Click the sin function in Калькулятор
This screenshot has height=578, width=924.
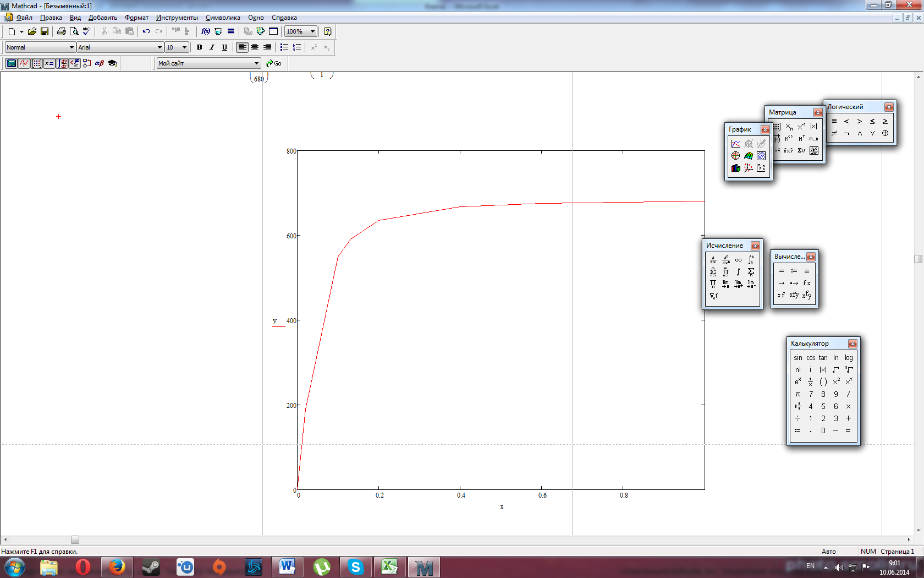point(798,358)
